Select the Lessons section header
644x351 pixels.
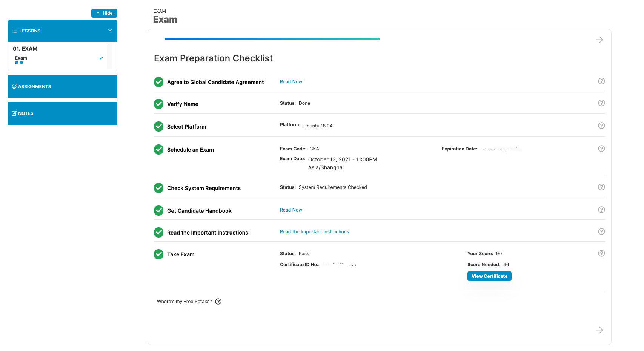(x=63, y=31)
